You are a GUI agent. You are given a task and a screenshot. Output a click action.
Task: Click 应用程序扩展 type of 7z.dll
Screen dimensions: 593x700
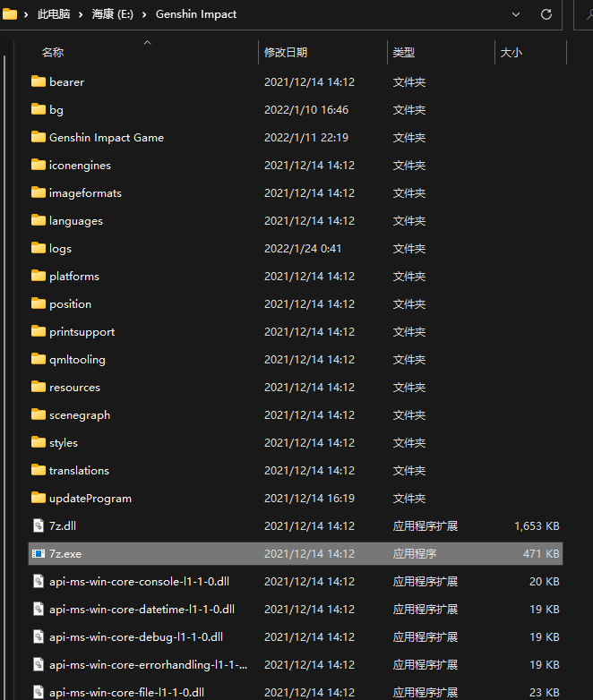click(425, 525)
